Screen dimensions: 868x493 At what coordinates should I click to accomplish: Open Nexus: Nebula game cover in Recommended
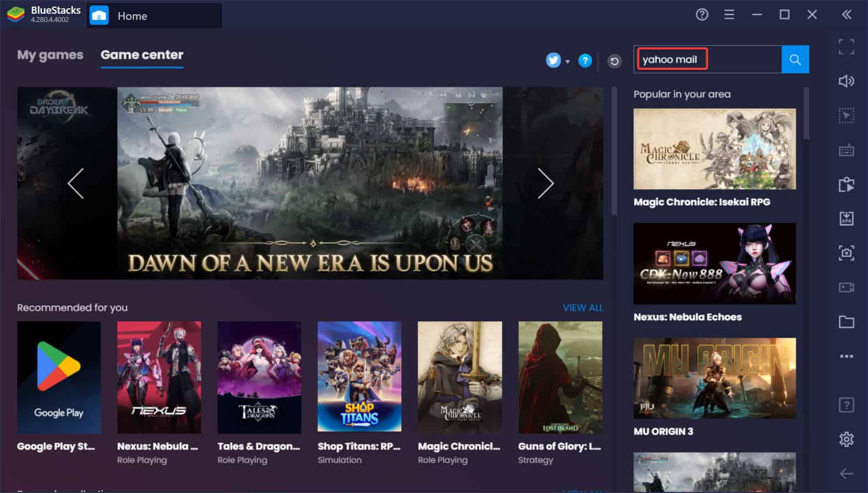coord(159,377)
